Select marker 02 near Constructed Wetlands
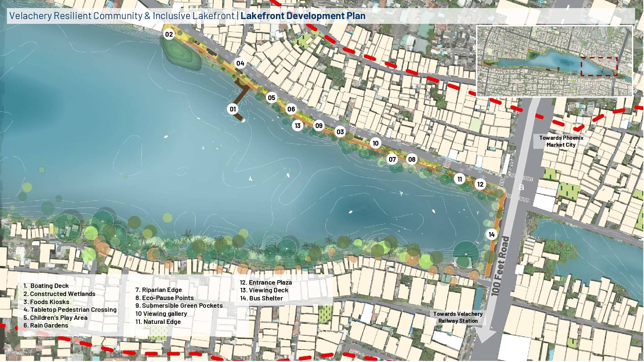Viewport: 644px width, 362px height. click(x=169, y=34)
